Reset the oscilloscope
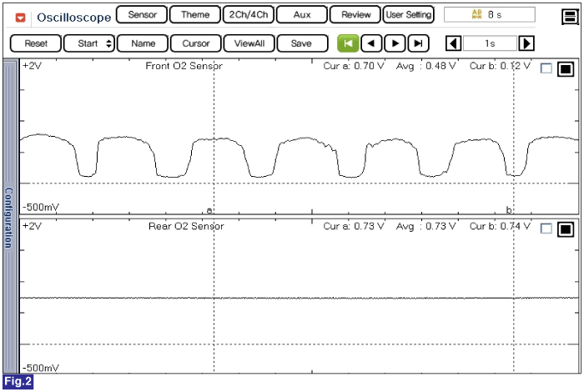Screen dimensions: 584x392 point(36,43)
